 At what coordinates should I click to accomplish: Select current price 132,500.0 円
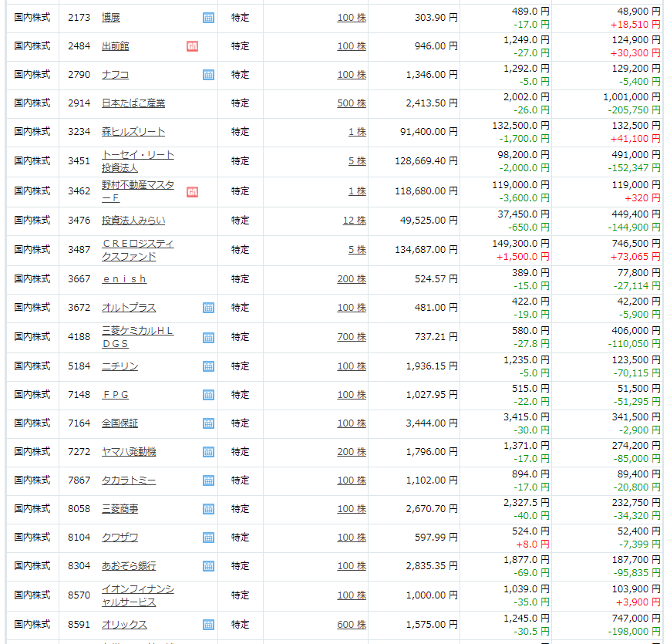tap(521, 126)
